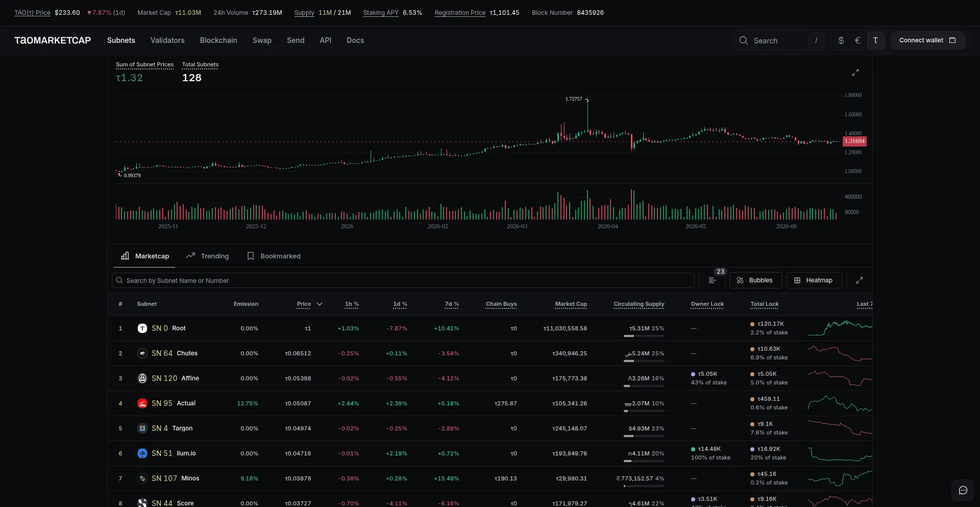Sort by Owner Lock column

pyautogui.click(x=707, y=304)
